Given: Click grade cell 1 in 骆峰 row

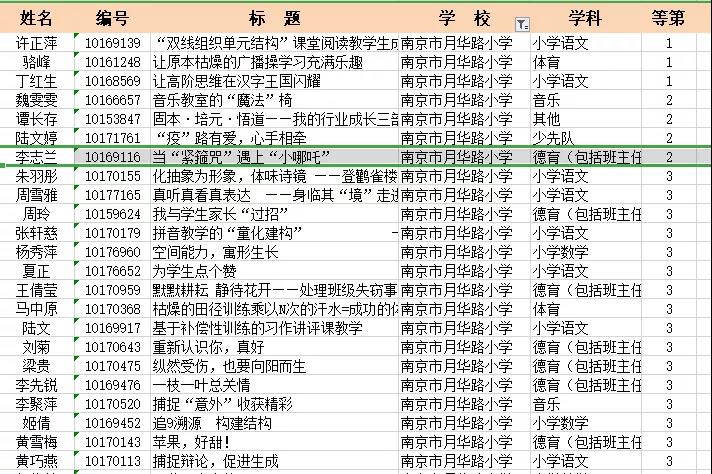Looking at the screenshot, I should 669,62.
